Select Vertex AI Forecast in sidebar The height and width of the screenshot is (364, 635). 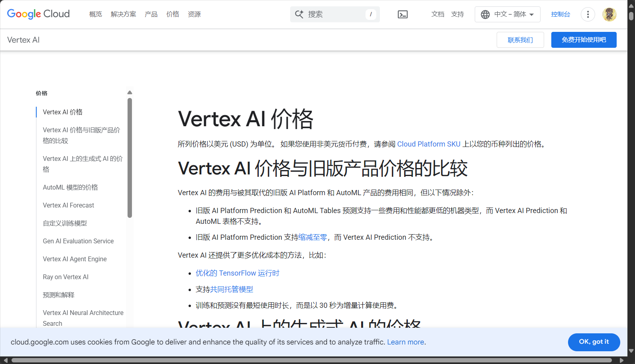tap(69, 205)
